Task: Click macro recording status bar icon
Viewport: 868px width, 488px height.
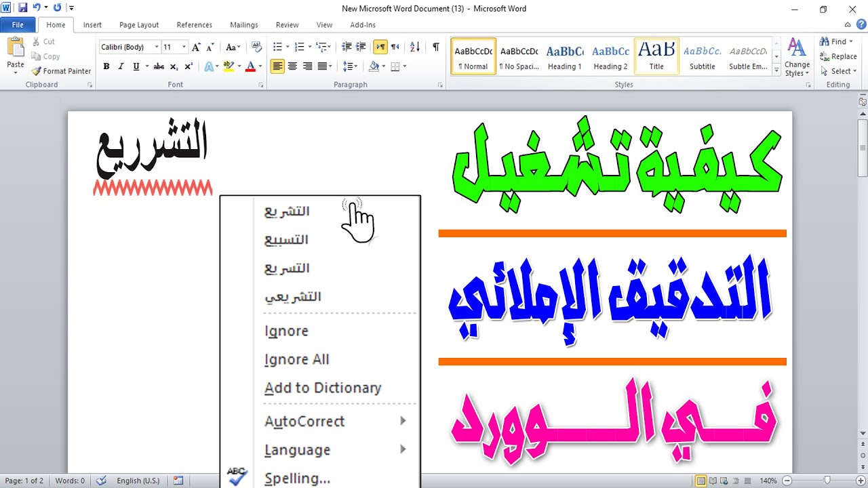Action: click(178, 481)
